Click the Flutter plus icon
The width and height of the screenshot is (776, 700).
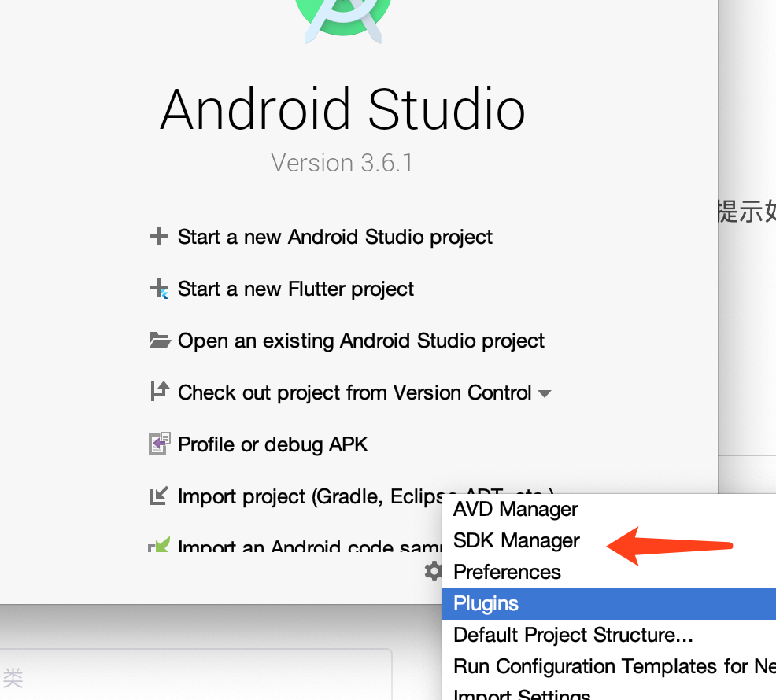(x=159, y=289)
